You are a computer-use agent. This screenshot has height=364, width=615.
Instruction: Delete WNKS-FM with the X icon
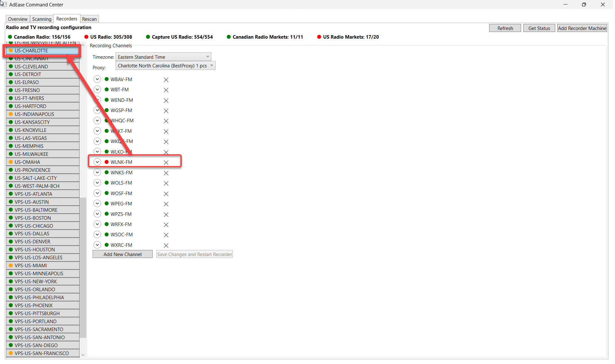(x=166, y=173)
